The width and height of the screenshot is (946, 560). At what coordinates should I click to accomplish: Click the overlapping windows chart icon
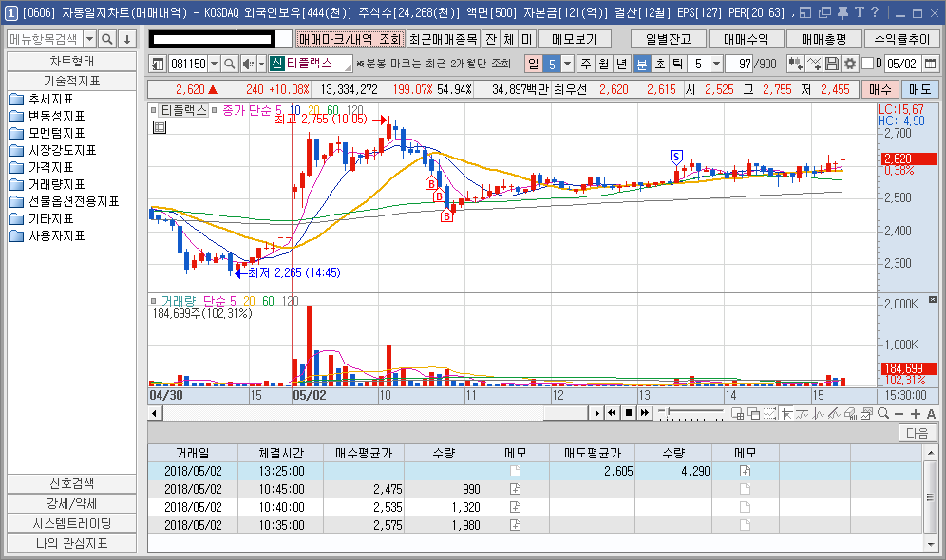753,414
